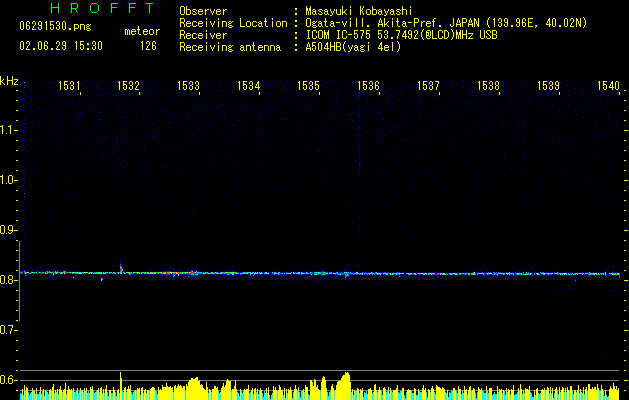Click the Receiver field label
The image size is (629, 400).
tap(203, 35)
